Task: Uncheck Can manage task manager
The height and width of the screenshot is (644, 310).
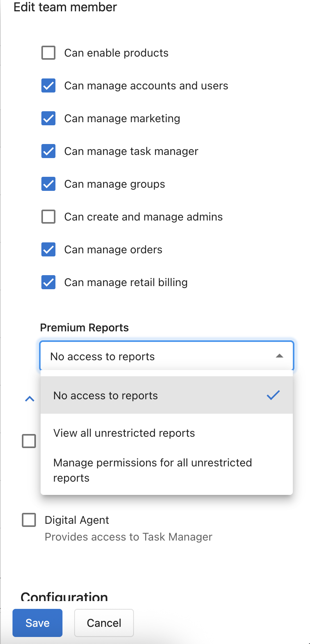Action: tap(48, 151)
